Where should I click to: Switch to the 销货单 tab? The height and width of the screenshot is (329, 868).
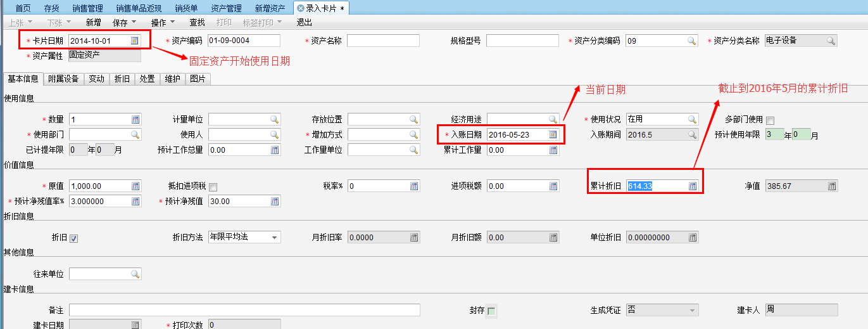186,8
